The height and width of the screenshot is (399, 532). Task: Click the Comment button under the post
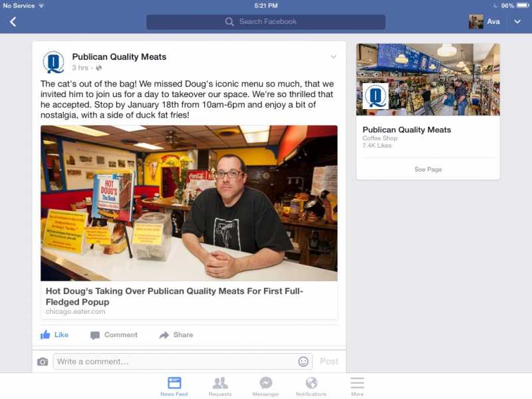[x=114, y=335]
